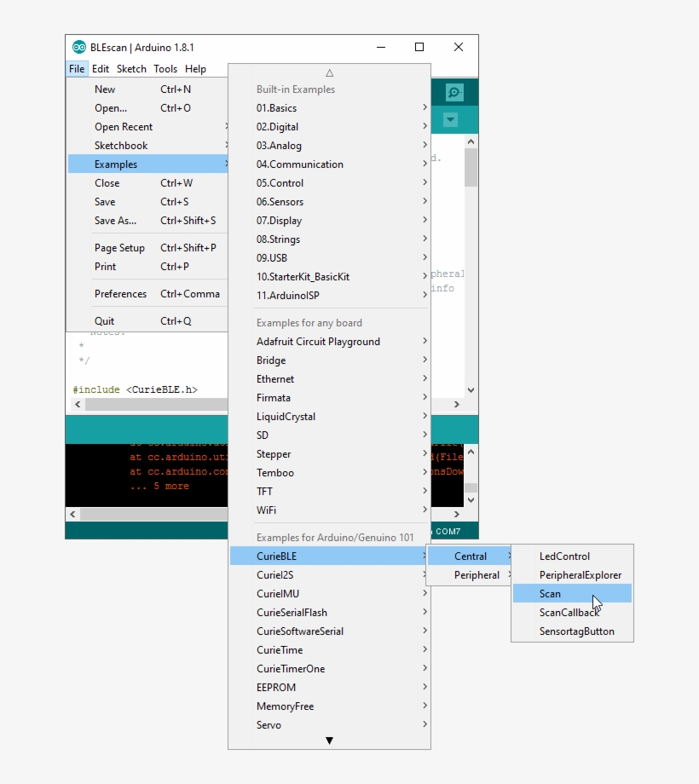Image resolution: width=699 pixels, height=784 pixels.
Task: Select Preferences from the File menu
Action: [121, 293]
